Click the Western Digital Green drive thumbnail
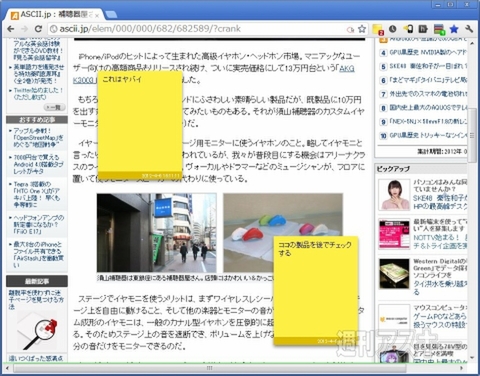This screenshot has height=376, width=480. coord(394,274)
